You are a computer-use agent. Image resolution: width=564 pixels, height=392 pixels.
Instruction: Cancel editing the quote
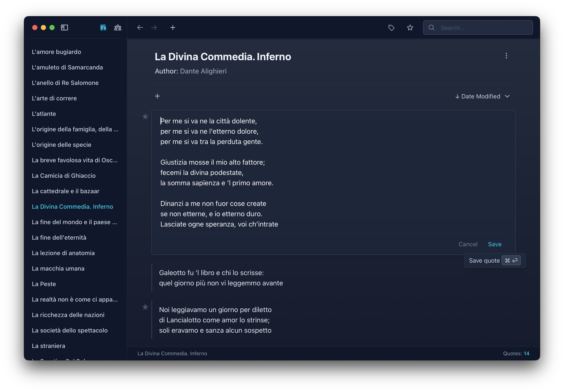coord(468,244)
